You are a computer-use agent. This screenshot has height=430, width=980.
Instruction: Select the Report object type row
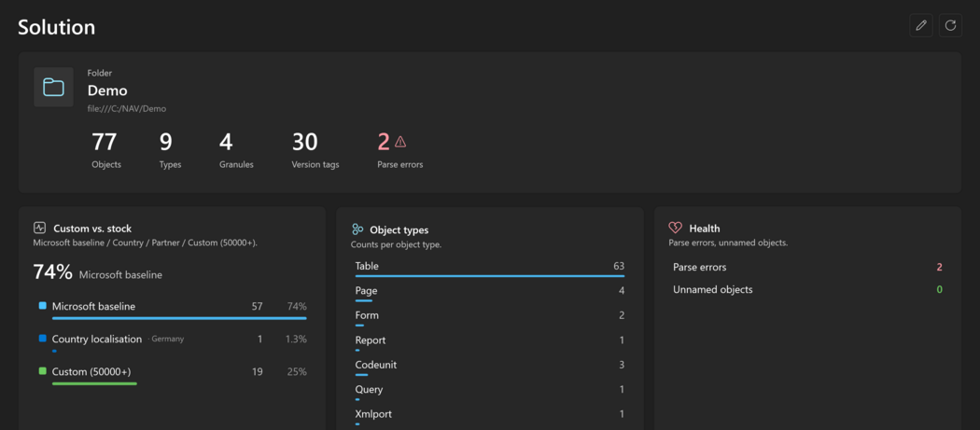490,342
